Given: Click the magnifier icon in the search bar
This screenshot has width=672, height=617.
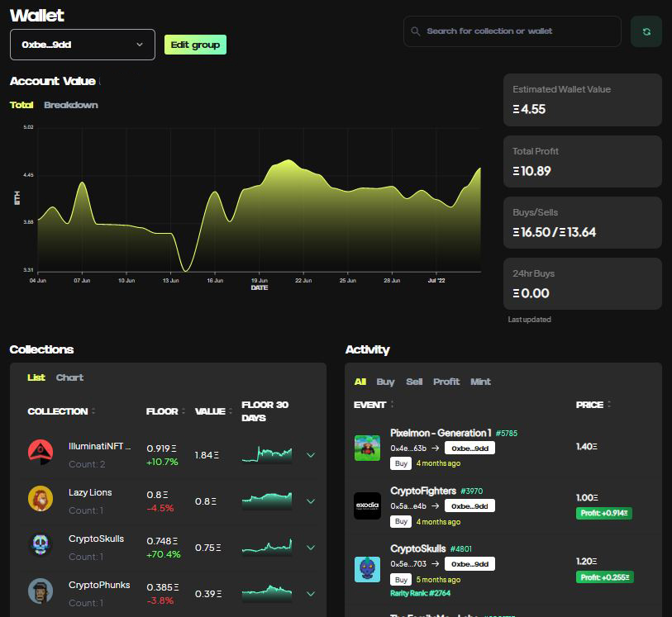Looking at the screenshot, I should pos(415,31).
